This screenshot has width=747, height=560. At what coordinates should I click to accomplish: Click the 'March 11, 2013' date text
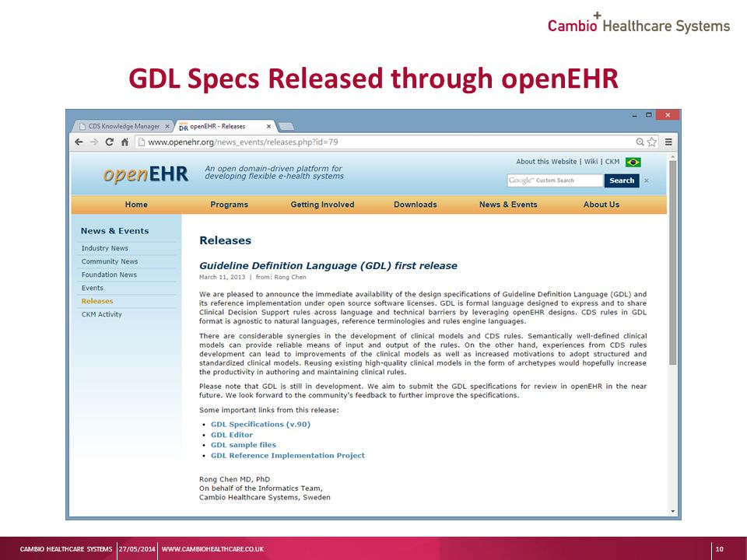click(222, 277)
